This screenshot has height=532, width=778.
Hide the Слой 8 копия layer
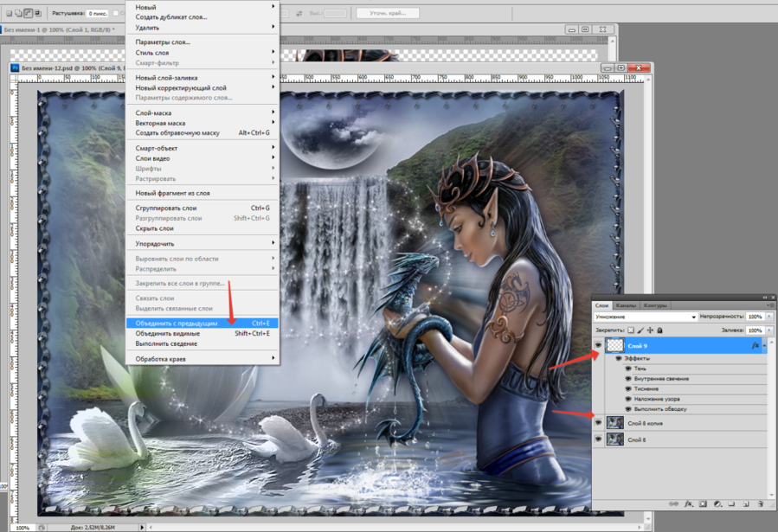[x=598, y=423]
